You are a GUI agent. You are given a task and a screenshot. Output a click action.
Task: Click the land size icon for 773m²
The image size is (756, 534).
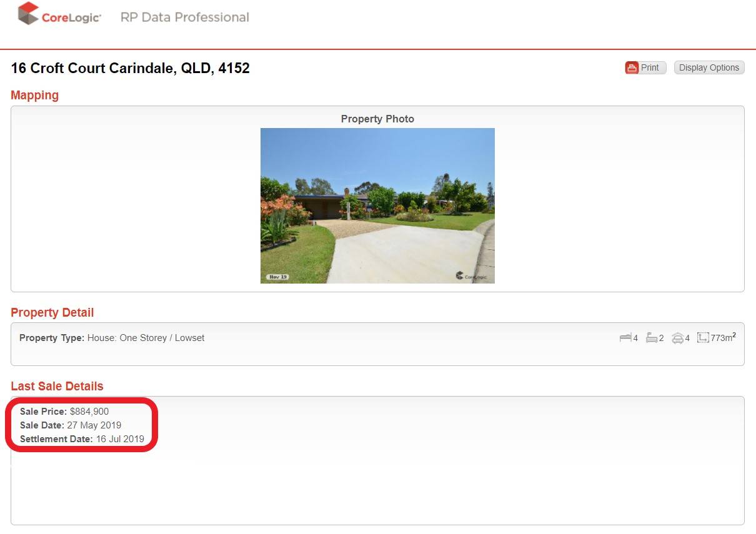(x=703, y=338)
